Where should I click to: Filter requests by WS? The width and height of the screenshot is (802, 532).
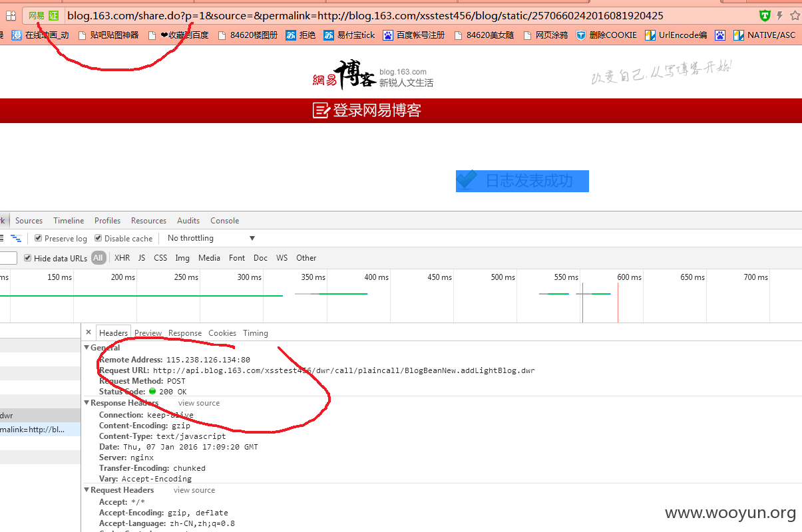tap(282, 258)
